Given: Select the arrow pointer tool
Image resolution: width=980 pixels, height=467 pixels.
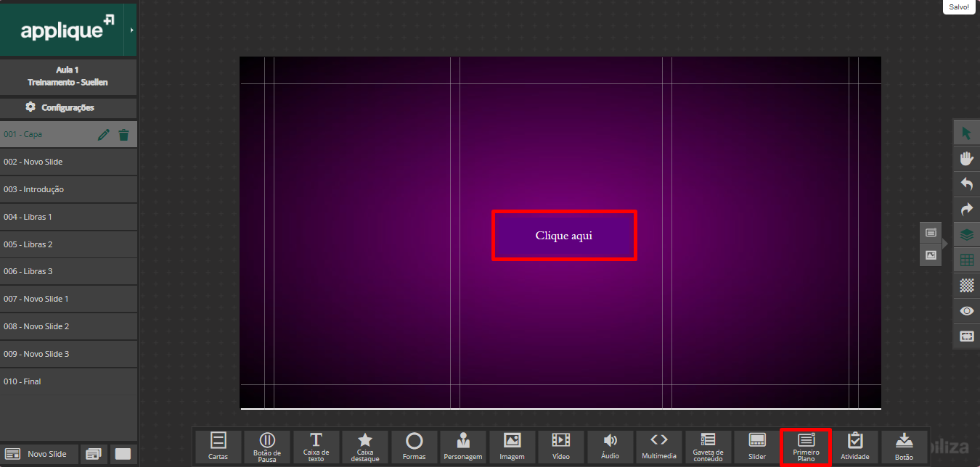Looking at the screenshot, I should click(x=966, y=133).
